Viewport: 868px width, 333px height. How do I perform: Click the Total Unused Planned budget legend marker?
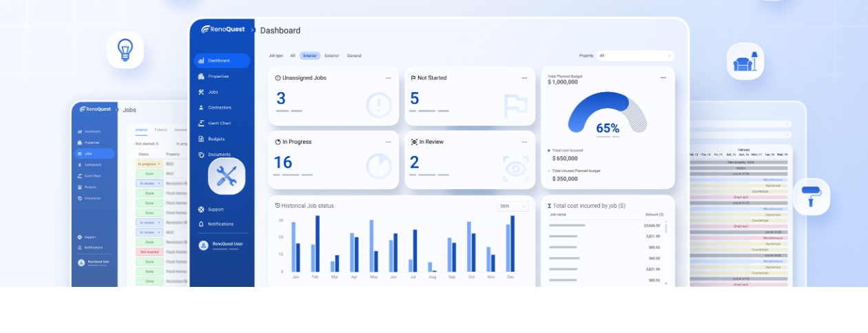pyautogui.click(x=549, y=170)
